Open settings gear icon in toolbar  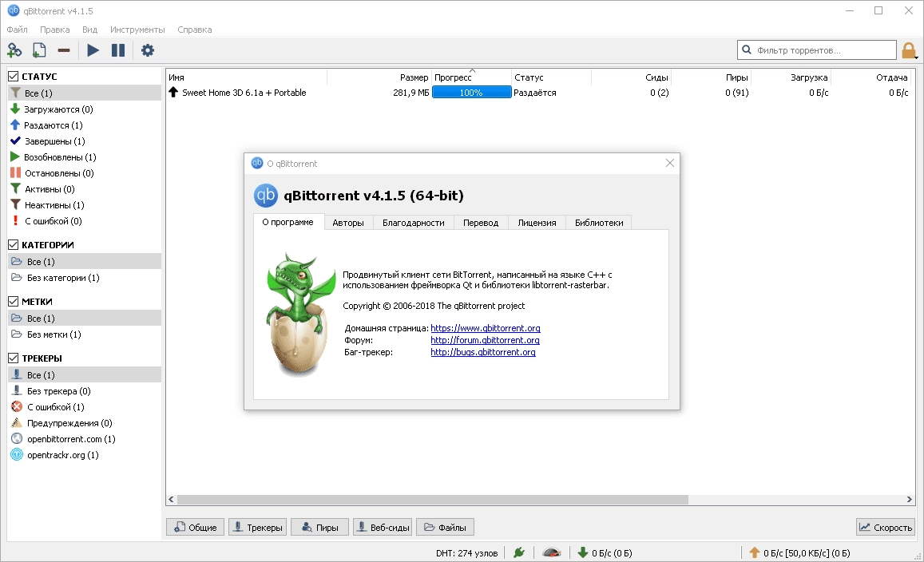click(147, 50)
